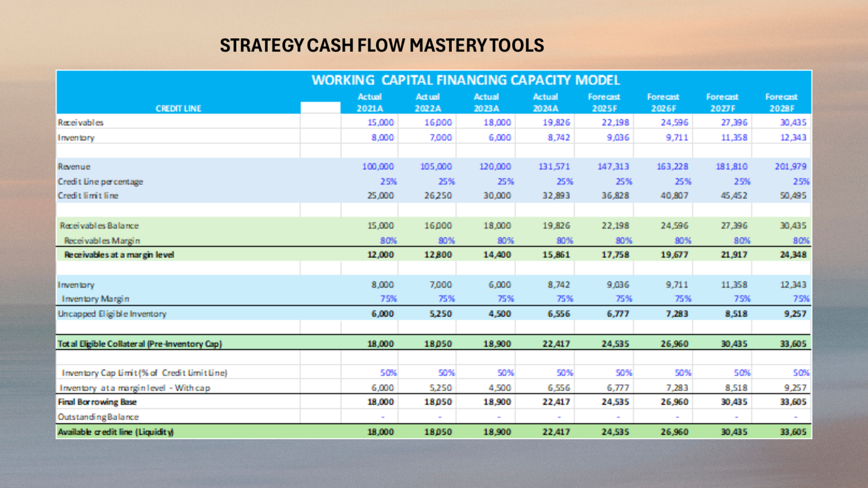Click the CREDIT LINE column header
The width and height of the screenshot is (868, 488).
178,108
